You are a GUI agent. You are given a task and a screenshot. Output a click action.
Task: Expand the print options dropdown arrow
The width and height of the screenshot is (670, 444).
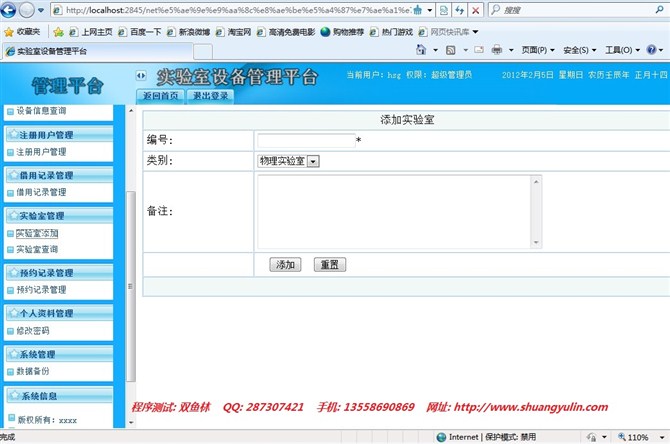[511, 50]
